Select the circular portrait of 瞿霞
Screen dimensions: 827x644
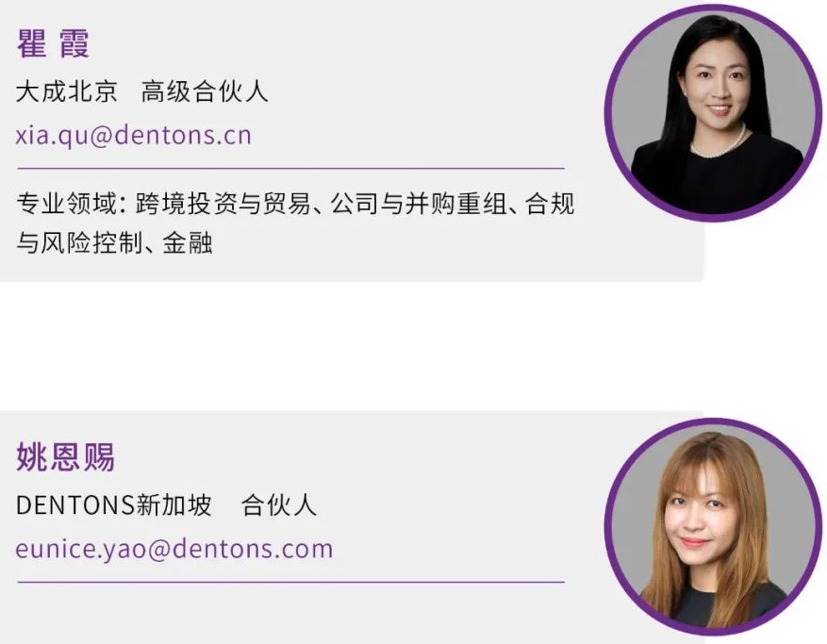tap(713, 112)
